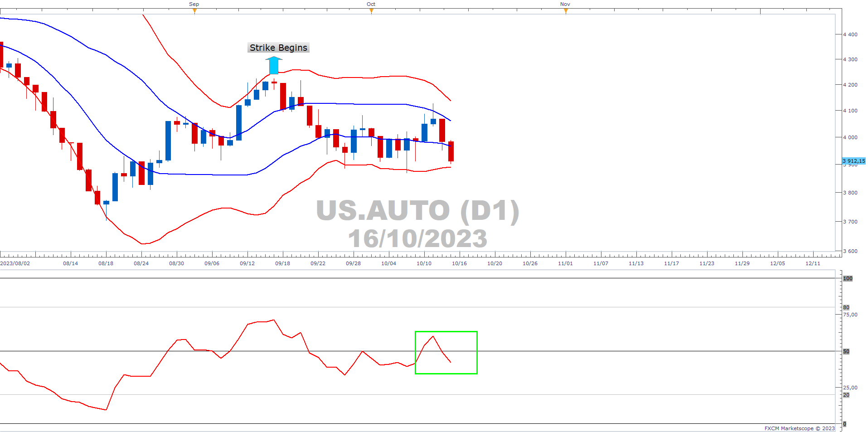This screenshot has width=868, height=432.
Task: Click the FXCM Marketscope copyright text
Action: pyautogui.click(x=799, y=428)
